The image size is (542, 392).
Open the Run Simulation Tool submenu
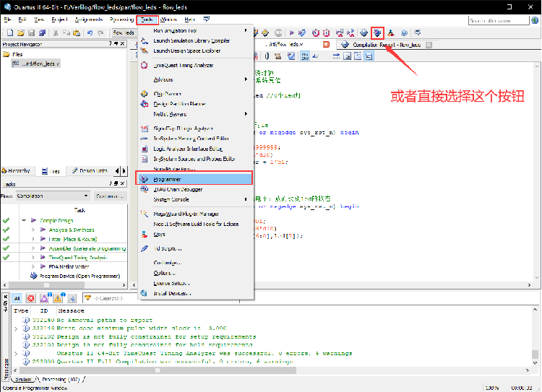195,30
